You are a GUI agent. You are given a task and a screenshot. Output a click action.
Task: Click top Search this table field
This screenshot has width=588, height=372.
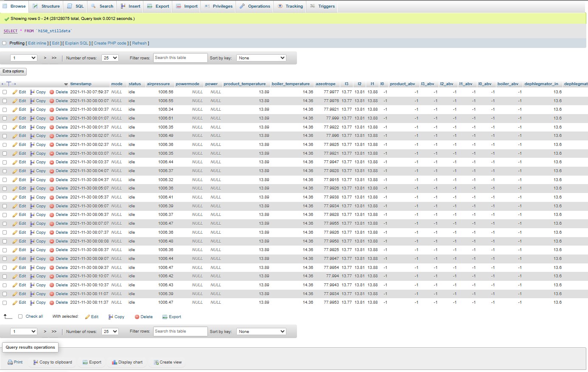tap(180, 58)
